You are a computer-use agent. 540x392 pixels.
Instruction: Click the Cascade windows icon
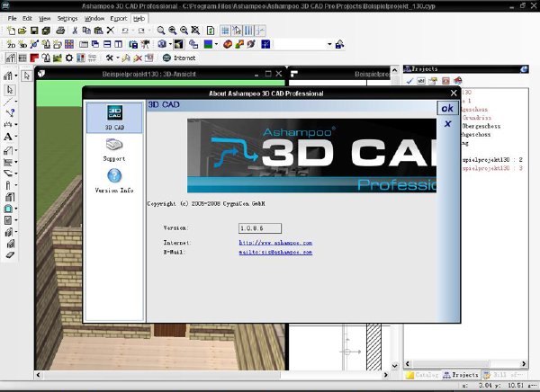tap(95, 44)
